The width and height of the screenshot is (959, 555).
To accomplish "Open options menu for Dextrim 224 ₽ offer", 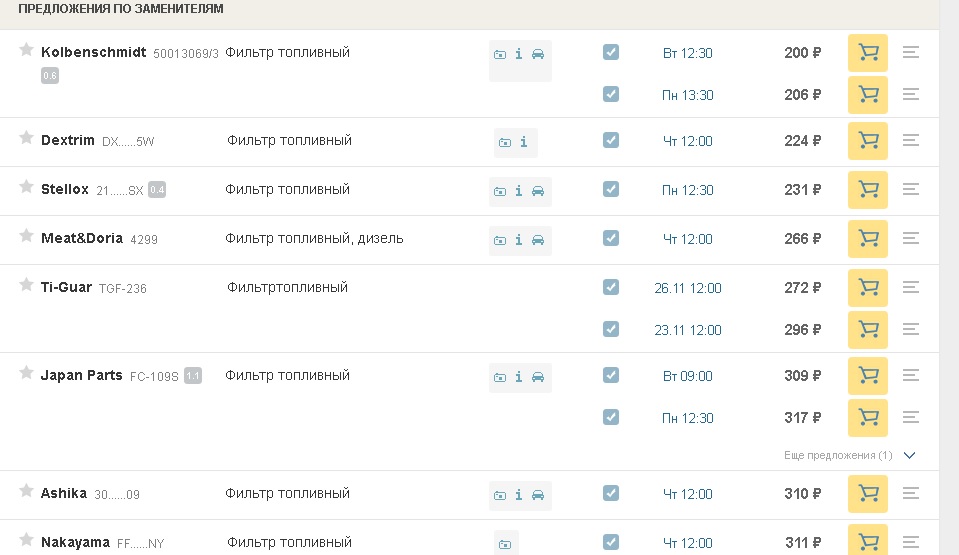I will 911,140.
